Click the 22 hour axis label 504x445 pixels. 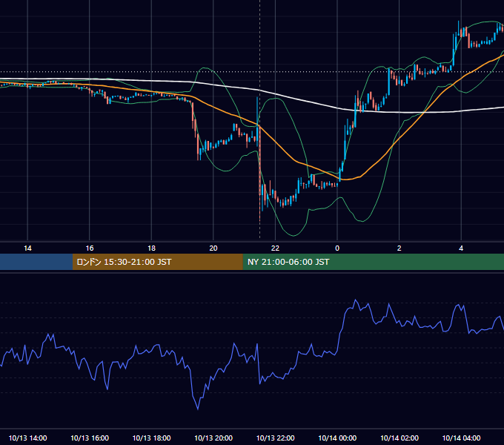(x=275, y=248)
